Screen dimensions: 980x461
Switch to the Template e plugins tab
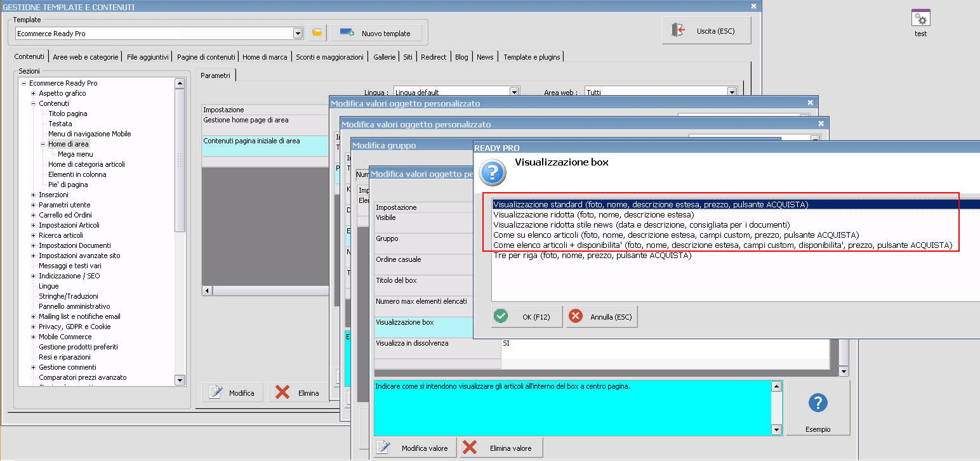click(532, 57)
